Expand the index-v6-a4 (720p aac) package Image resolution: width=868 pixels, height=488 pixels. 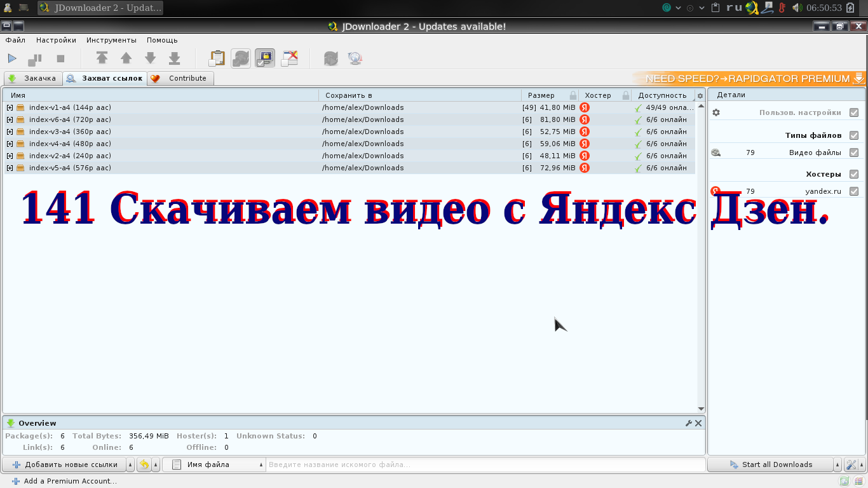(10, 119)
